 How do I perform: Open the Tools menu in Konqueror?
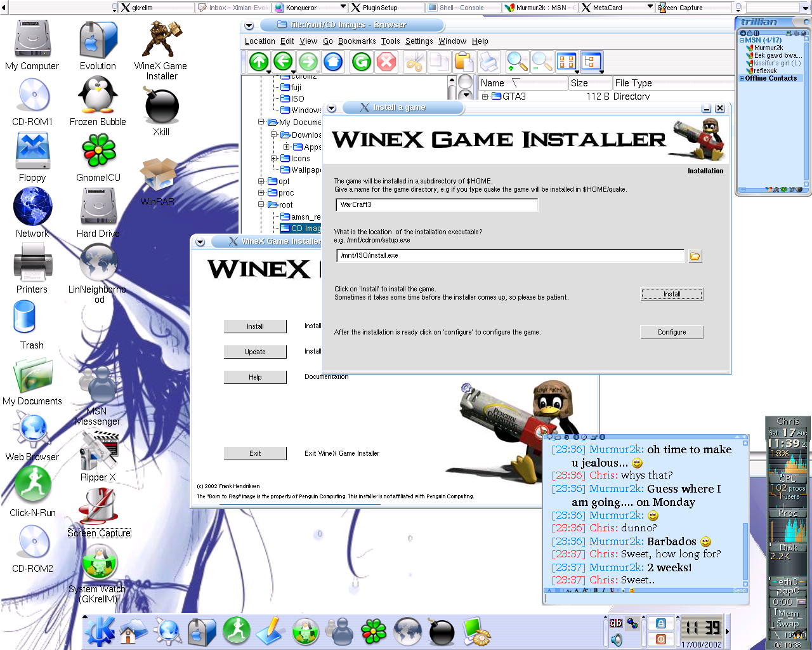pyautogui.click(x=391, y=41)
